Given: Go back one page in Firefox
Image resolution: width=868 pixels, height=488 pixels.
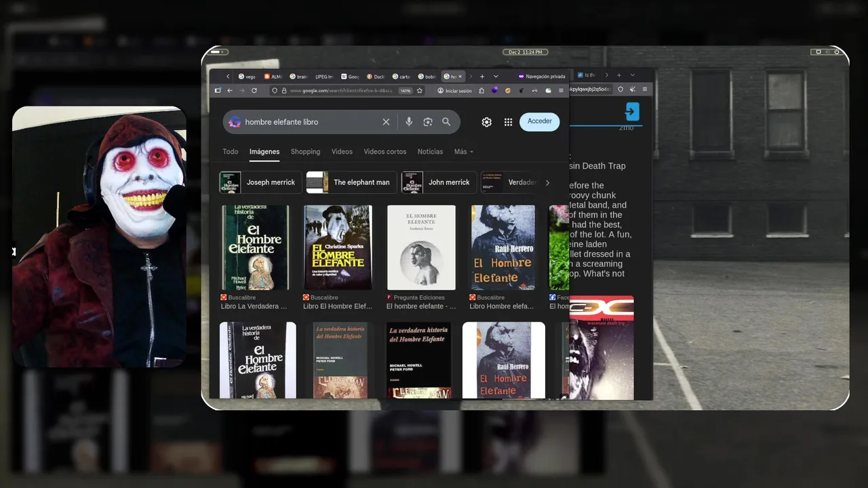Looking at the screenshot, I should 230,90.
